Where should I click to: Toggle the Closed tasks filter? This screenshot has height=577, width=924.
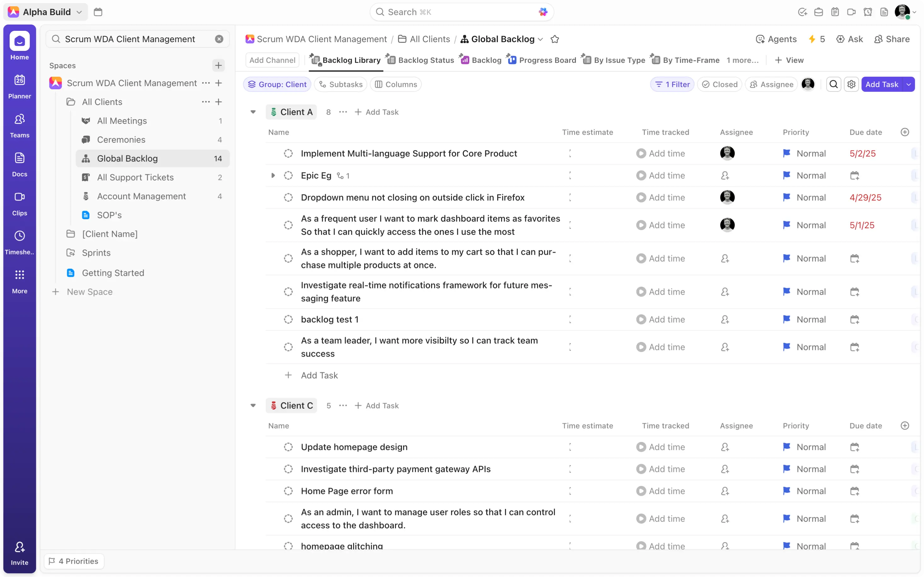point(719,84)
